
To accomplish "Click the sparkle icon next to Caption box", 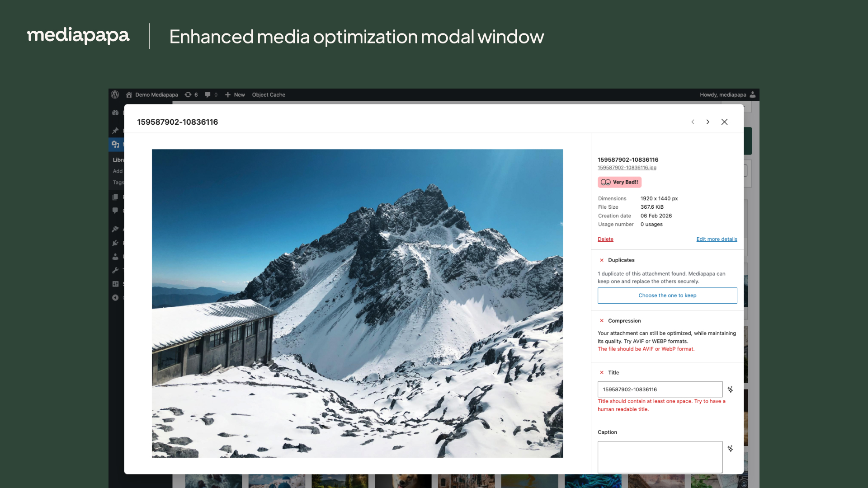I will 730,449.
